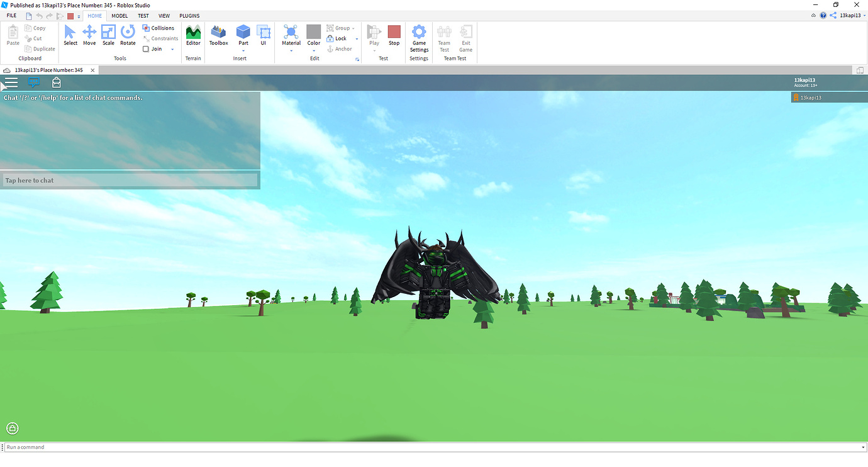Open the VIEW ribbon tab
The height and width of the screenshot is (467, 868).
point(164,16)
